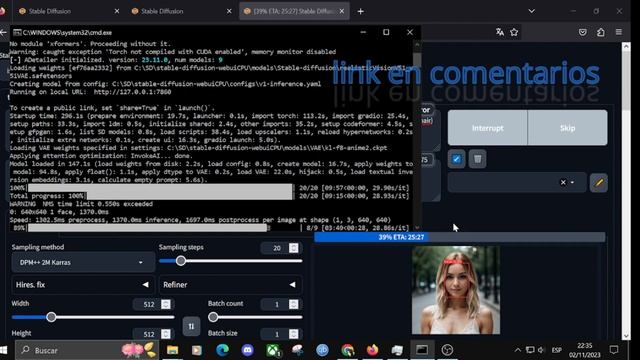Open Google Chrome from the taskbar
Screen dimensions: 640x360
coord(348,350)
